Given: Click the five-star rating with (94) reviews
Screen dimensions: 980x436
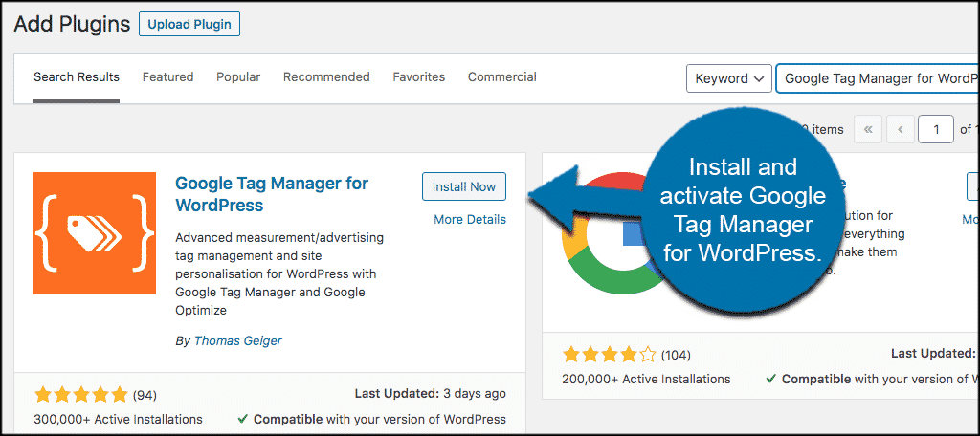Looking at the screenshot, I should (x=96, y=395).
